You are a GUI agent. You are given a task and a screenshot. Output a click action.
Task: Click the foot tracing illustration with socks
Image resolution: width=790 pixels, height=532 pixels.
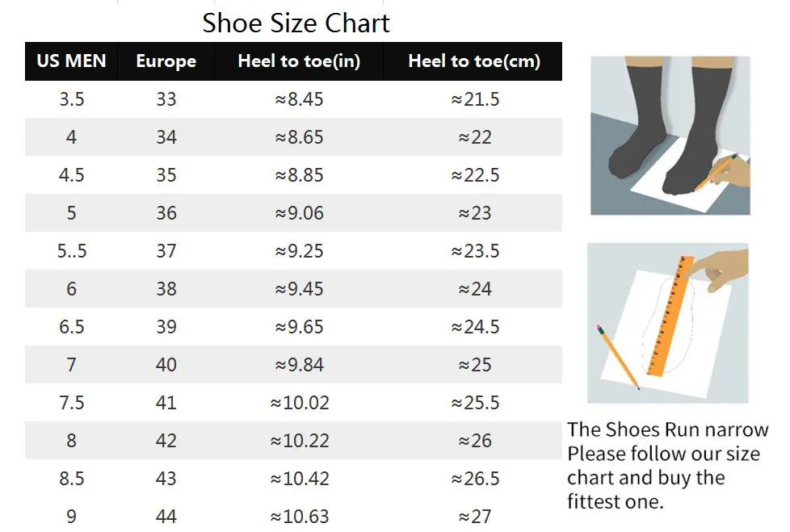pos(670,136)
